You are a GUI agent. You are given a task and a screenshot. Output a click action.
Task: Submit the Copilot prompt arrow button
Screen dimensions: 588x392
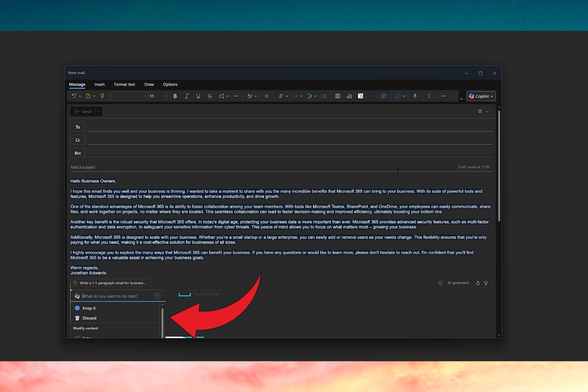[x=157, y=296]
